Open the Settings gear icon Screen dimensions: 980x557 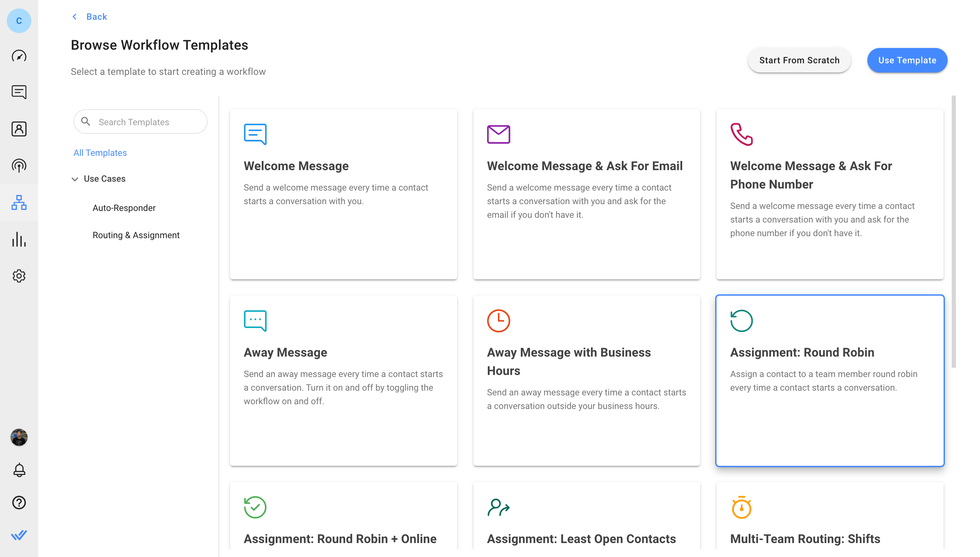tap(19, 276)
